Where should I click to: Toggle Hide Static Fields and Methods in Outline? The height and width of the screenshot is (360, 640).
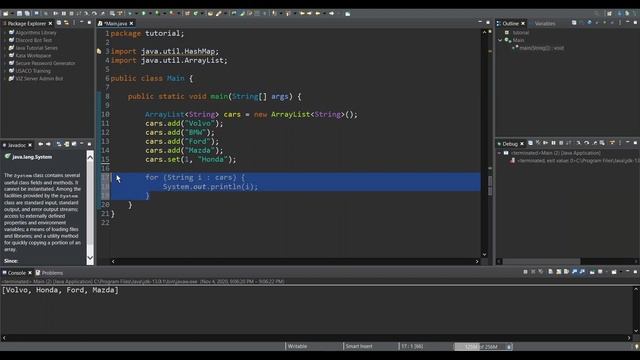(x=597, y=22)
